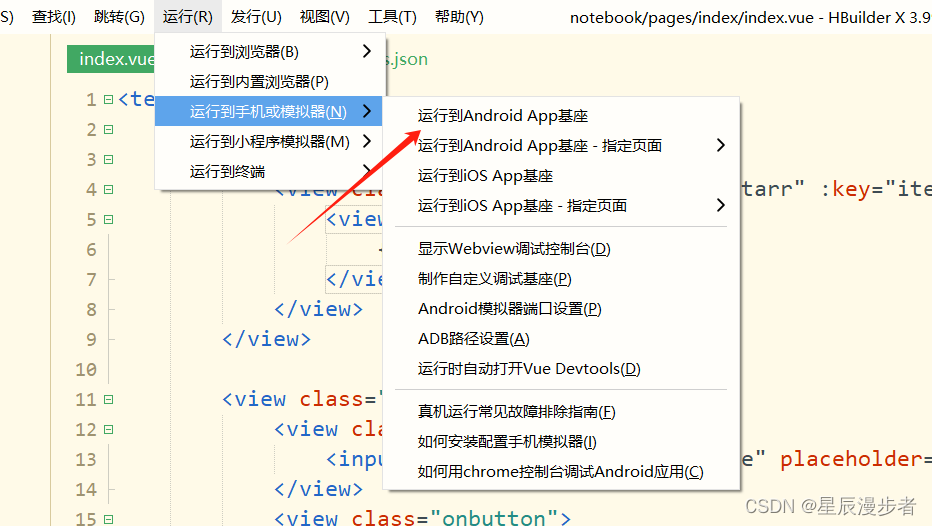This screenshot has height=526, width=932.
Task: Open ADB路径设置(A)
Action: point(561,339)
